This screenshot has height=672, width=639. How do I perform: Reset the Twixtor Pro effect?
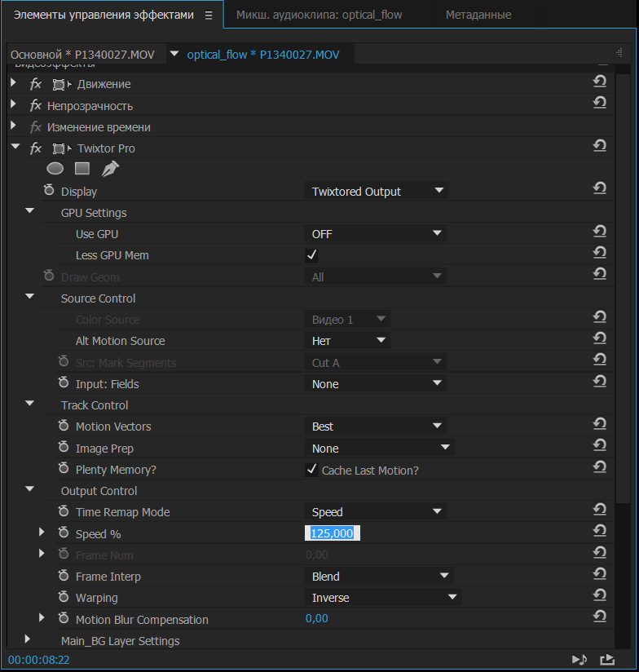tap(600, 146)
